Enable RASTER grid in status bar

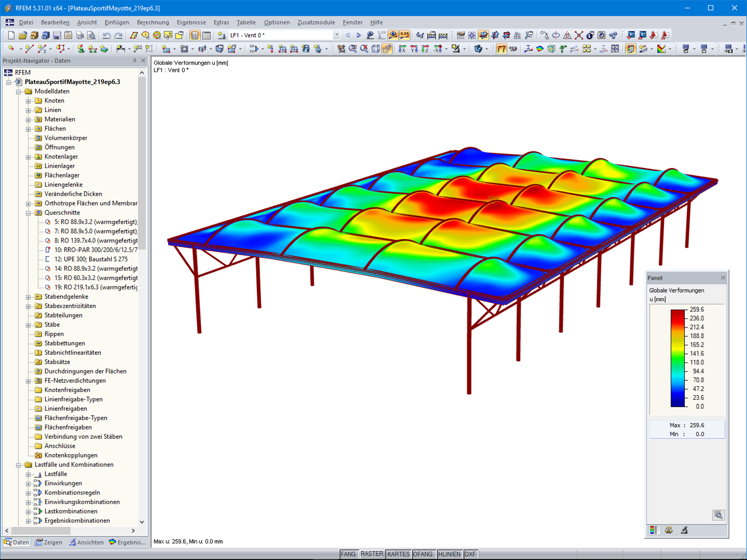click(372, 554)
